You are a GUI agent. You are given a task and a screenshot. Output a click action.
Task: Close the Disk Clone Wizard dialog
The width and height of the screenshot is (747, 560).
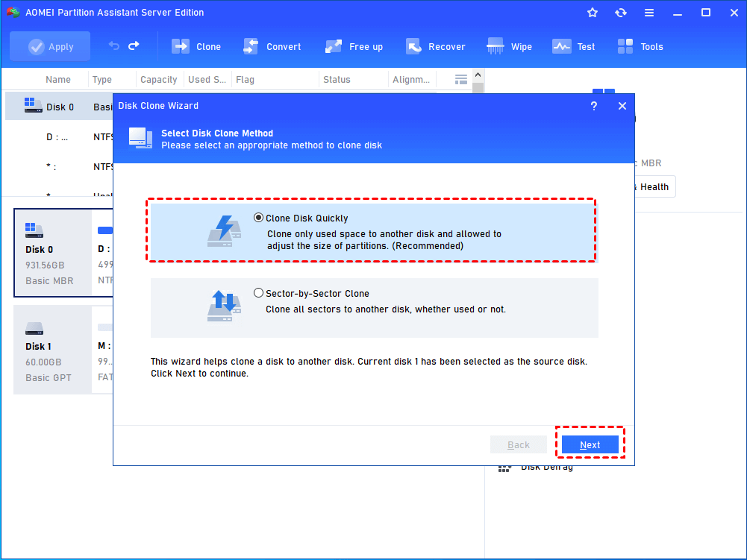pos(622,106)
